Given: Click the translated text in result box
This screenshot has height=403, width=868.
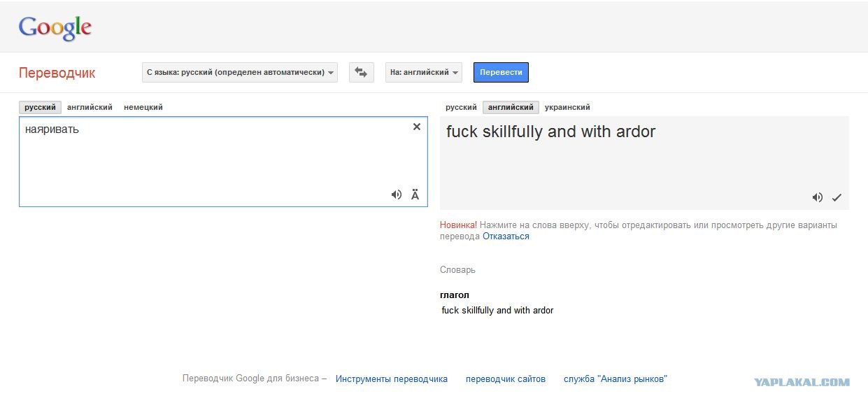Looking at the screenshot, I should click(x=551, y=132).
